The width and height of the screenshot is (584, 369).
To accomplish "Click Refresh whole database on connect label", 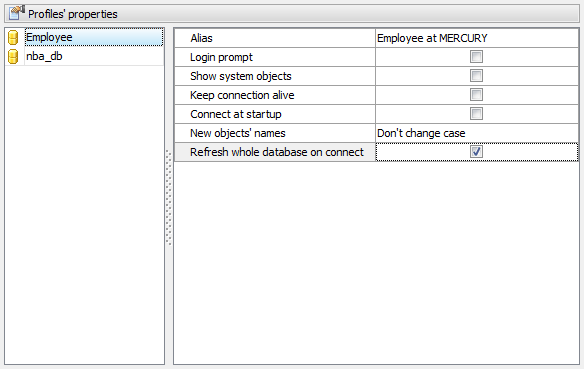I will [277, 152].
